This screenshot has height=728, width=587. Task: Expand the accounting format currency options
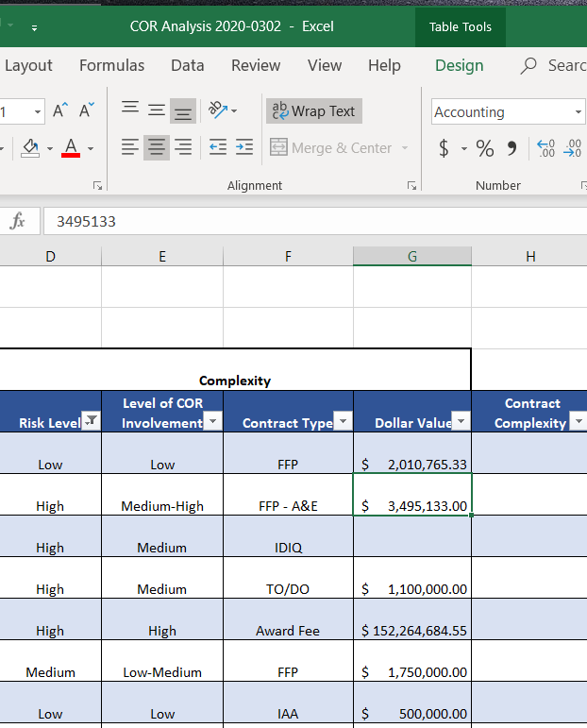pos(464,148)
